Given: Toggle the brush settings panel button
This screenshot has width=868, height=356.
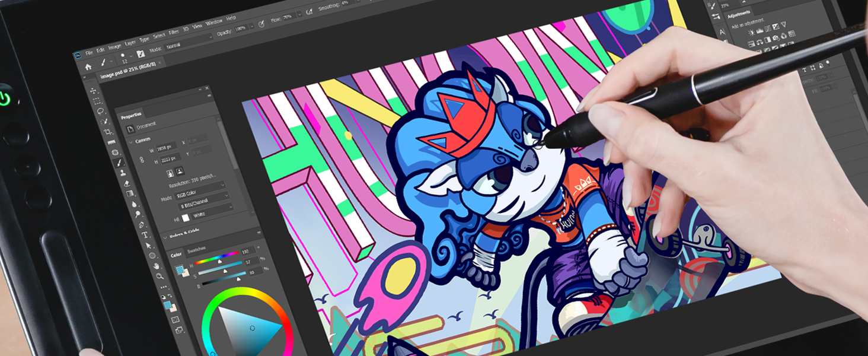Looking at the screenshot, I should pyautogui.click(x=141, y=54).
